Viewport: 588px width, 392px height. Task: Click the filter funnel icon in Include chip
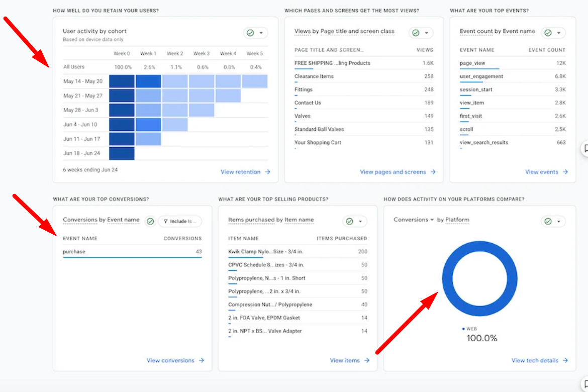165,222
